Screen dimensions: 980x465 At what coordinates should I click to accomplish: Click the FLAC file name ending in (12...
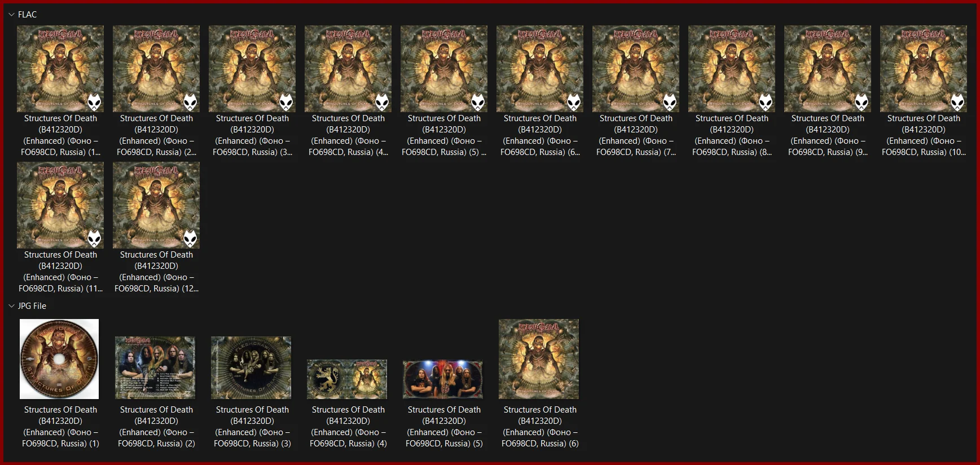point(156,272)
